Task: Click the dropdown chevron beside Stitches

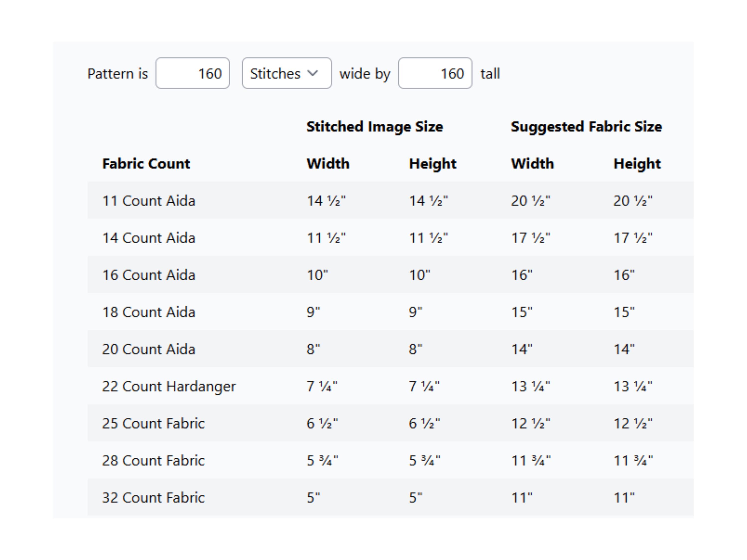Action: pyautogui.click(x=313, y=73)
